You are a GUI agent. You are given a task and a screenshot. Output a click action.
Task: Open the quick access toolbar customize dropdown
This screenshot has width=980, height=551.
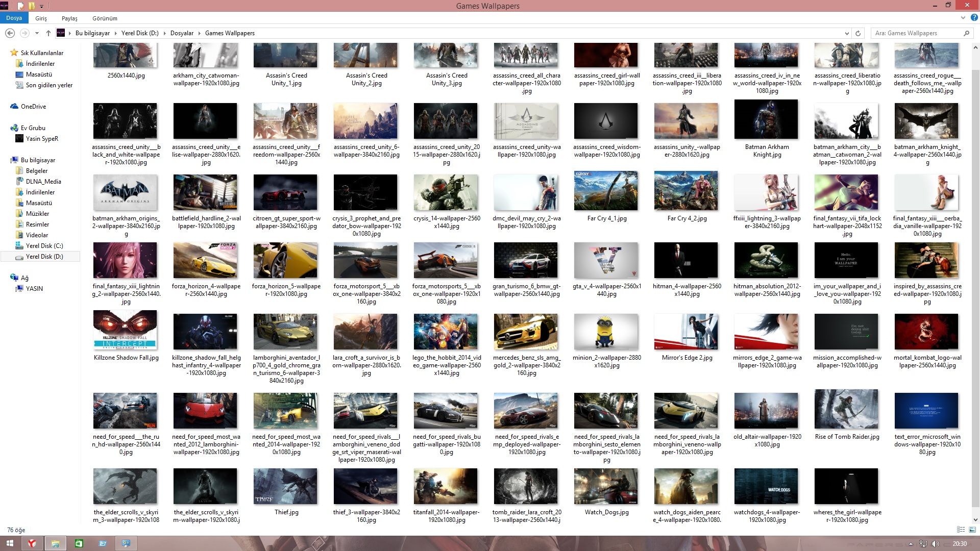(x=42, y=6)
